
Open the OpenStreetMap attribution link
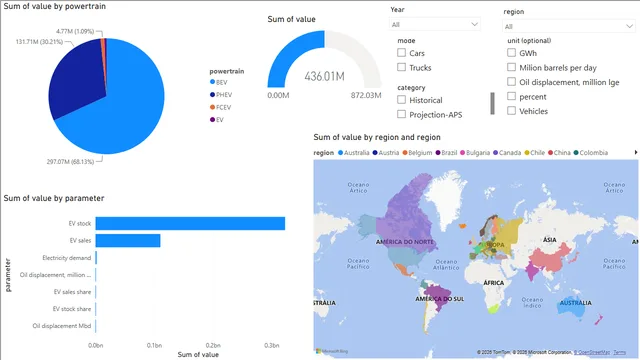592,352
